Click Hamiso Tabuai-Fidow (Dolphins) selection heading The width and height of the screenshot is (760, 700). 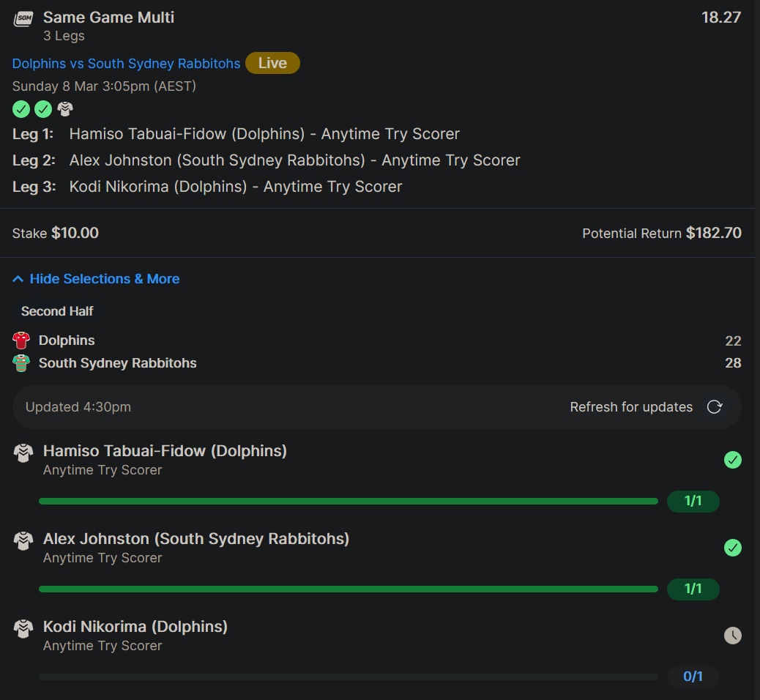pos(165,451)
